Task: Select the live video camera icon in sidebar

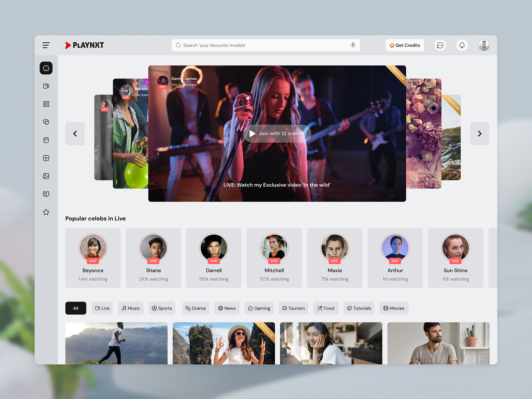Action: coord(46,86)
